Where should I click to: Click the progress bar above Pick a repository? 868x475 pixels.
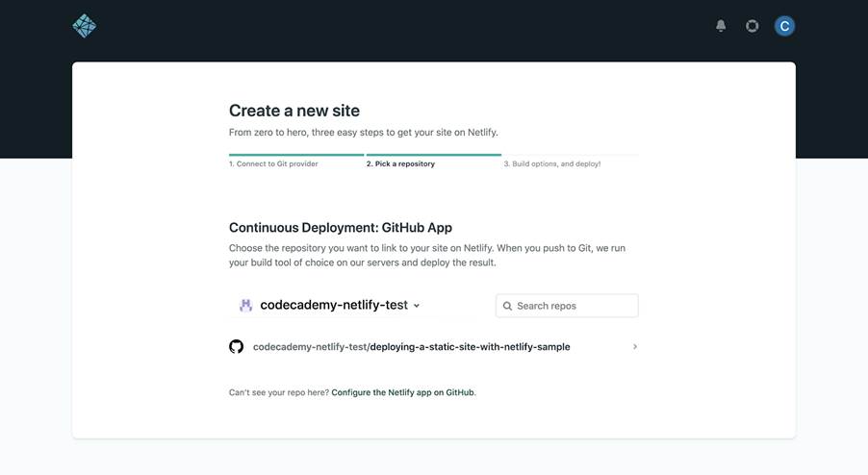(x=433, y=154)
